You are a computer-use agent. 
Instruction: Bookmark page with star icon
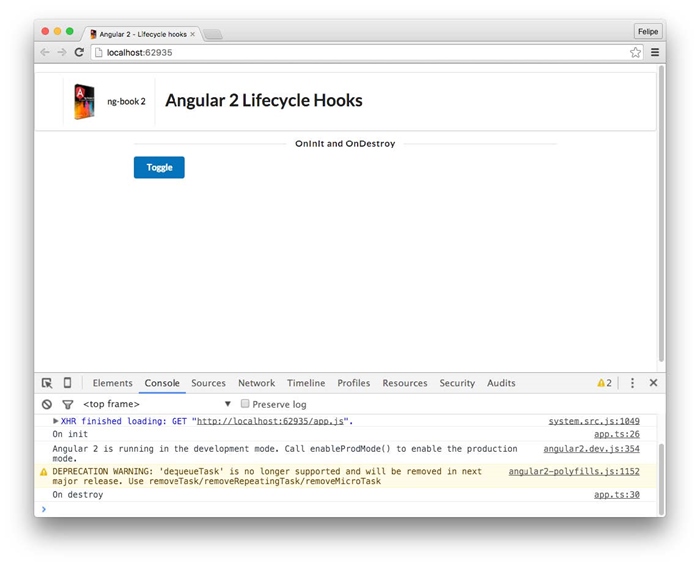[x=635, y=52]
